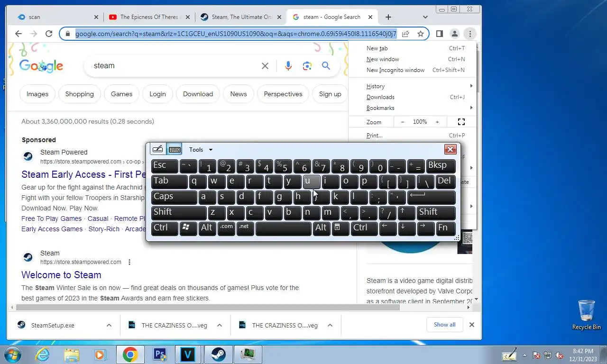Filter results by Download chip
Screen dimensions: 607x364
click(198, 94)
